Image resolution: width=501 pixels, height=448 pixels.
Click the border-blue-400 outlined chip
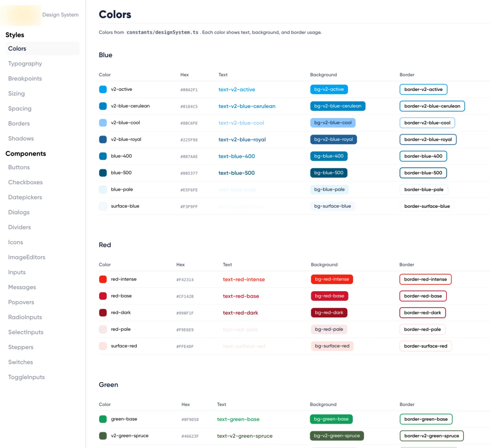coord(423,156)
